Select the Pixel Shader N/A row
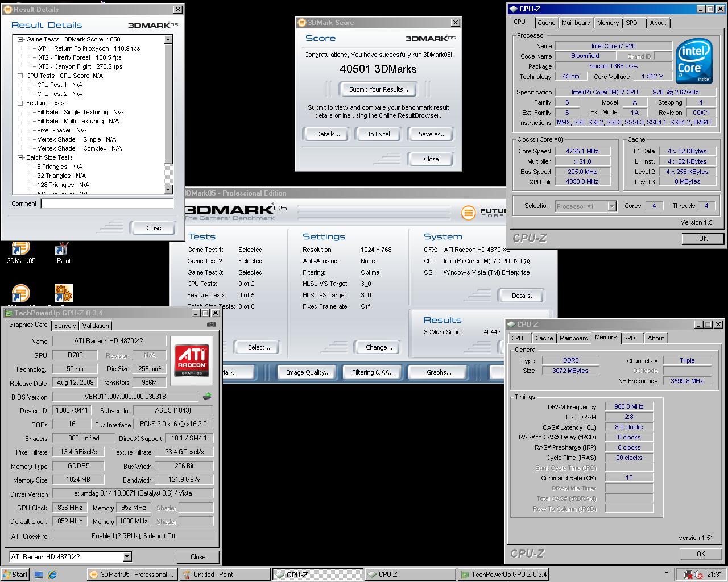Viewport: 728px width, 582px height. pyautogui.click(x=62, y=130)
